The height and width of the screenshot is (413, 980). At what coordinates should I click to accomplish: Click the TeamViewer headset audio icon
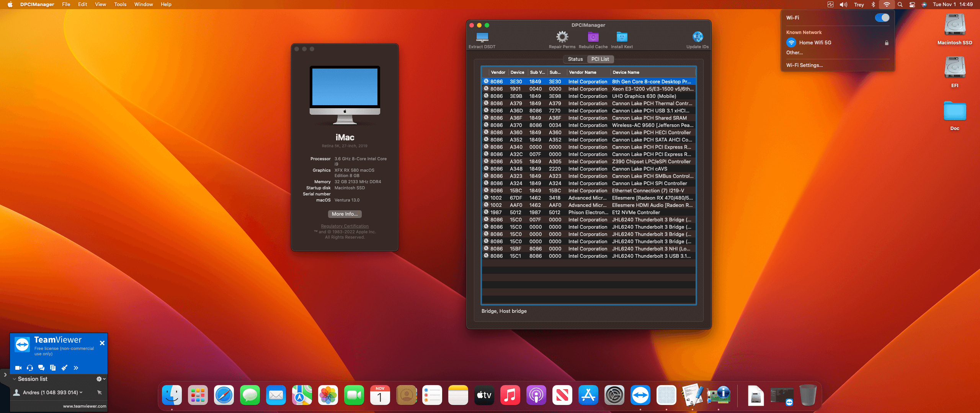[30, 368]
